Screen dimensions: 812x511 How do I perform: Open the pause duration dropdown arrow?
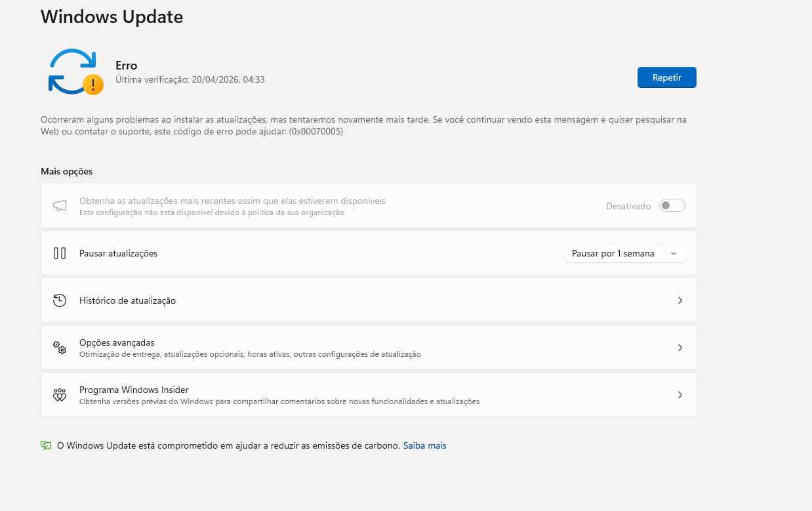tap(674, 253)
